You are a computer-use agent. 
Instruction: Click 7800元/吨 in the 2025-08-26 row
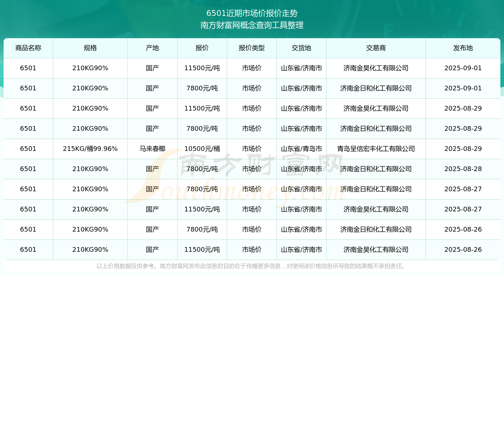(x=202, y=229)
